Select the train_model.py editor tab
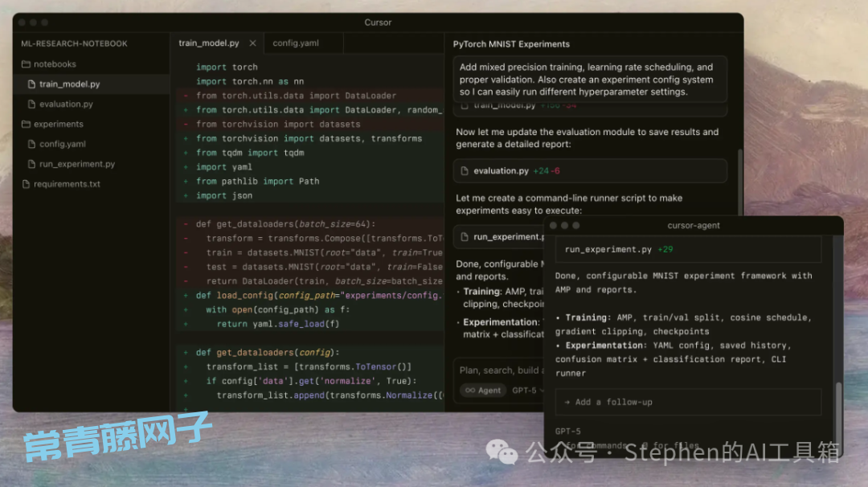Screen dimensions: 868x487 pos(208,43)
